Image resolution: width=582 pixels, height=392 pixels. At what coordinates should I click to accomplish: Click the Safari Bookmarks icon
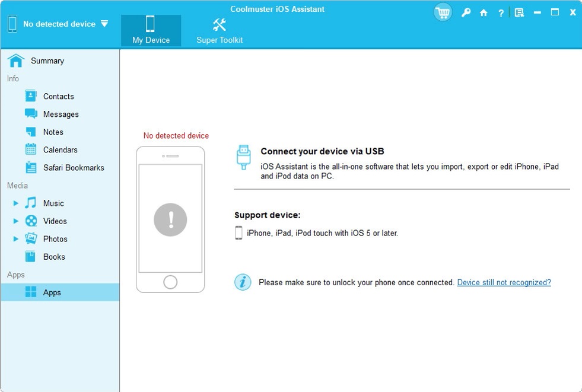click(31, 167)
